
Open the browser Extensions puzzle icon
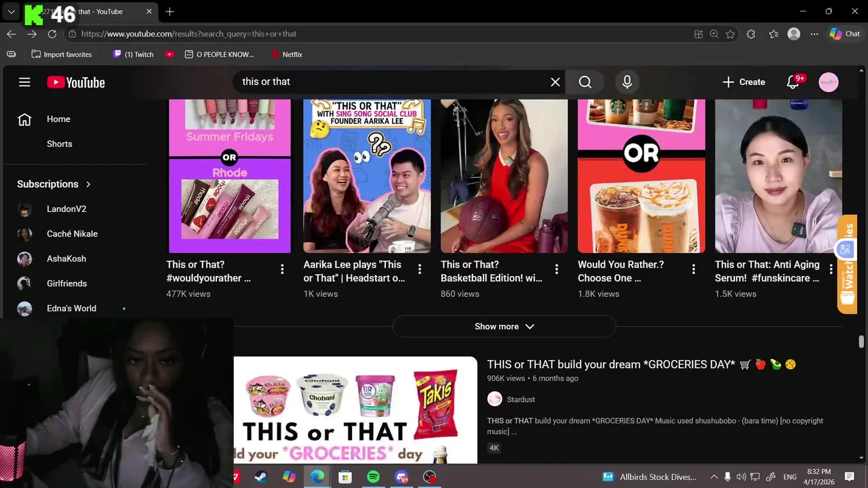pos(751,34)
